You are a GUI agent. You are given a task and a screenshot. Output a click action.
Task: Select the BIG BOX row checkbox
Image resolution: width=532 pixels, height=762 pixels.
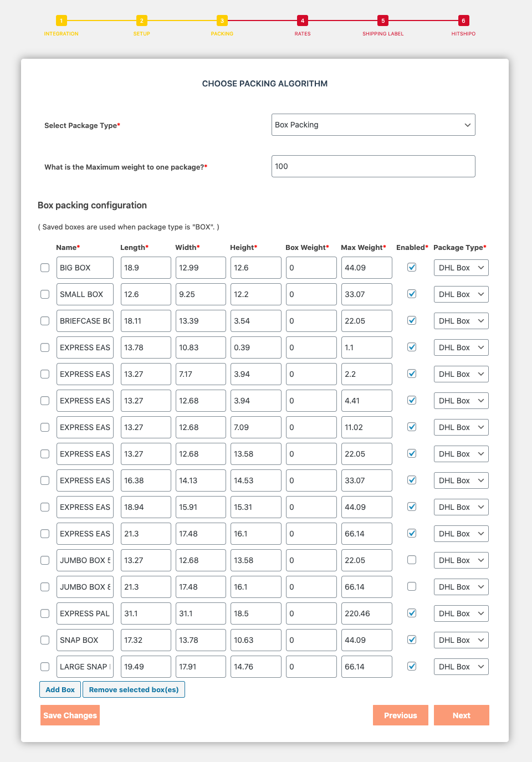coord(45,268)
